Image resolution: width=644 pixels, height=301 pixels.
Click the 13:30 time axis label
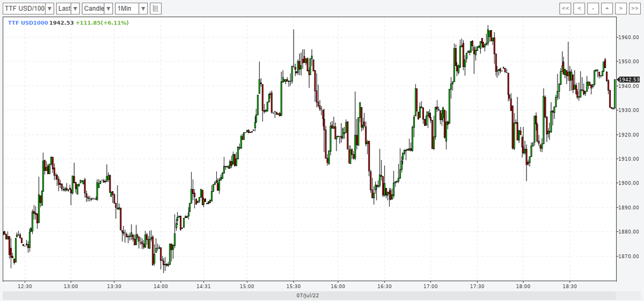(115, 287)
